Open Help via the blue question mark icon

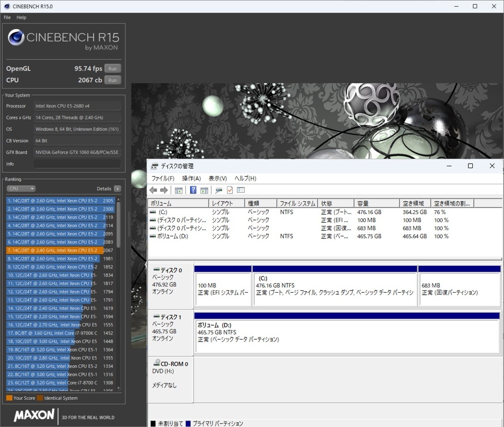click(193, 190)
